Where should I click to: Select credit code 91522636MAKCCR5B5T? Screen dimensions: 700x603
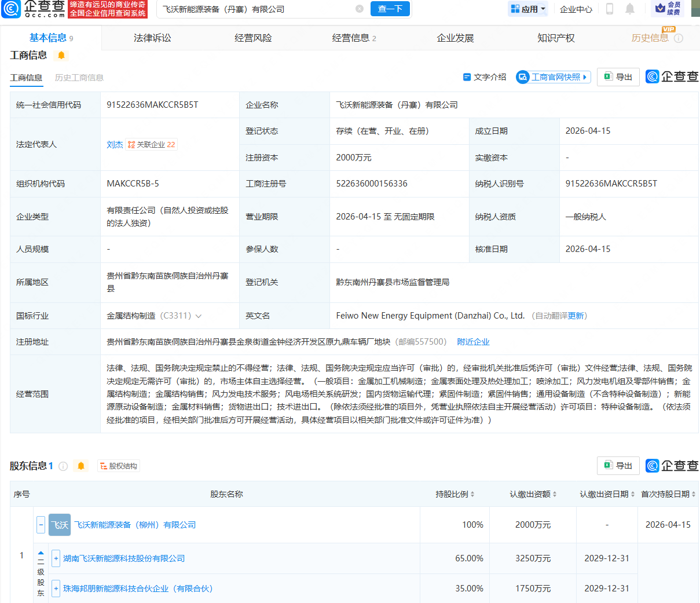tap(152, 105)
